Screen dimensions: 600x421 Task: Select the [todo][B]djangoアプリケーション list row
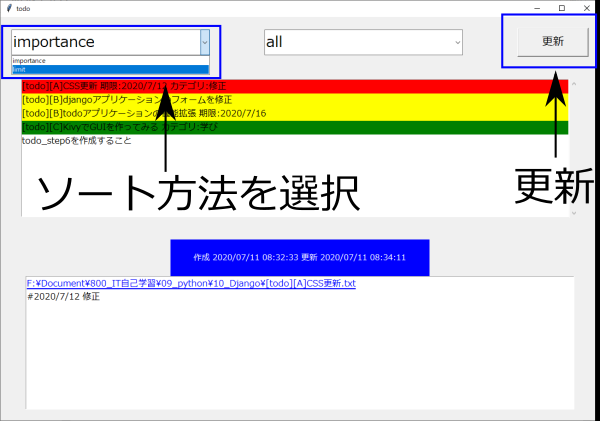point(295,100)
